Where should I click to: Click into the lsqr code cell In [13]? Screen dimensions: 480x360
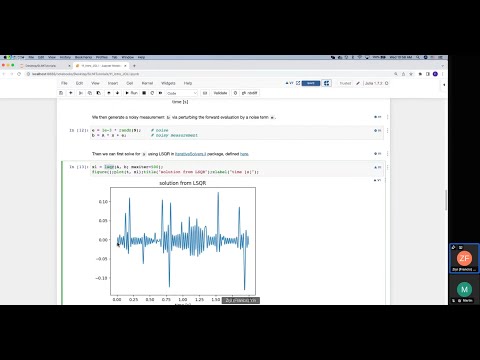(x=237, y=169)
